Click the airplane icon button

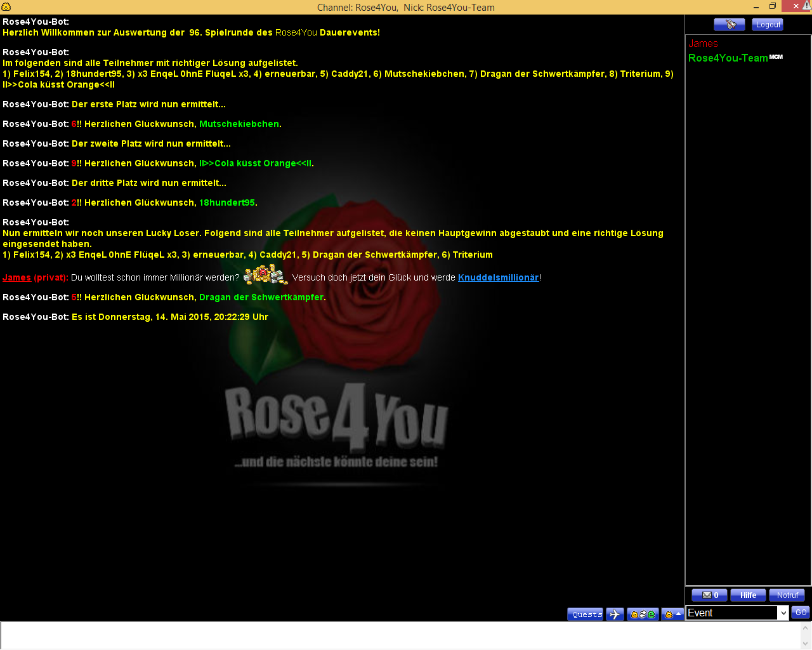coord(615,614)
